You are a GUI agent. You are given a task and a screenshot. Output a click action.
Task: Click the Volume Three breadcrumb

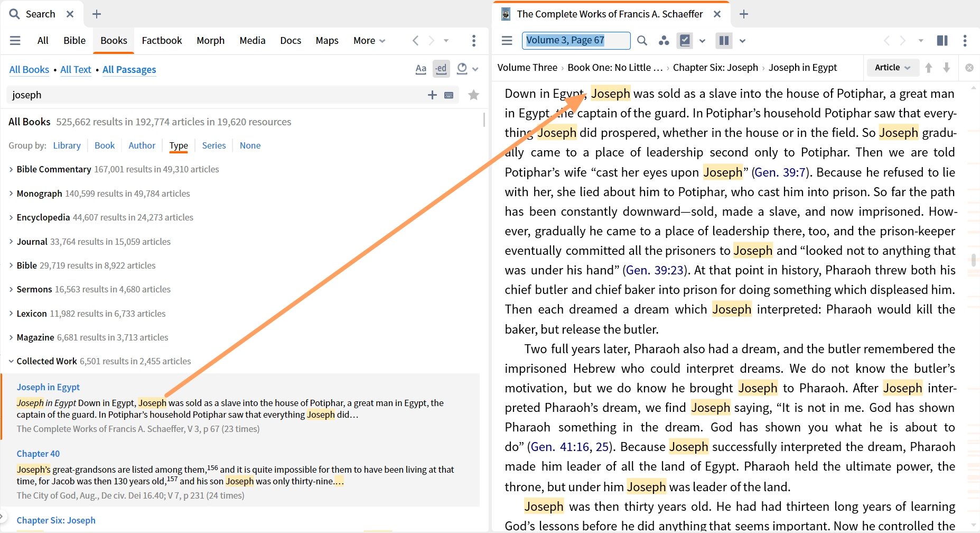click(527, 68)
